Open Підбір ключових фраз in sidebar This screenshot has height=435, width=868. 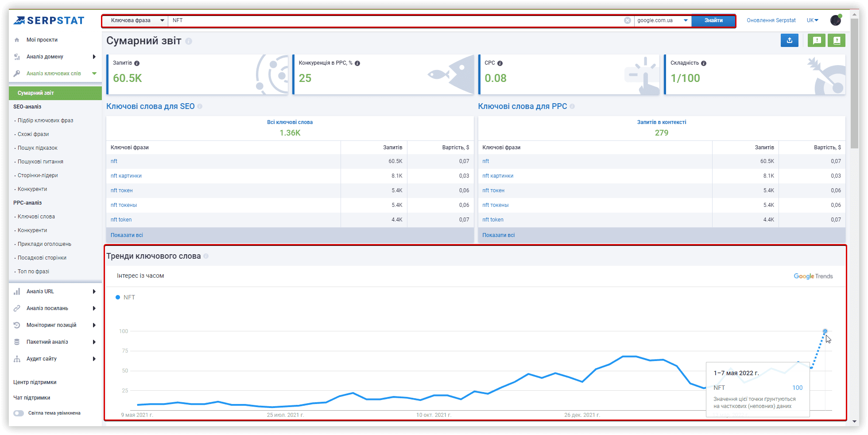(45, 120)
